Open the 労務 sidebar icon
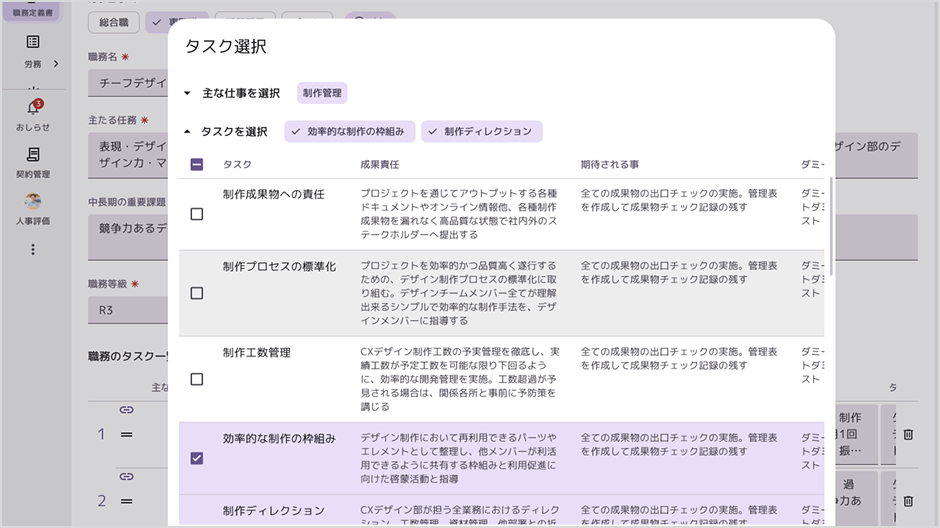 [33, 42]
